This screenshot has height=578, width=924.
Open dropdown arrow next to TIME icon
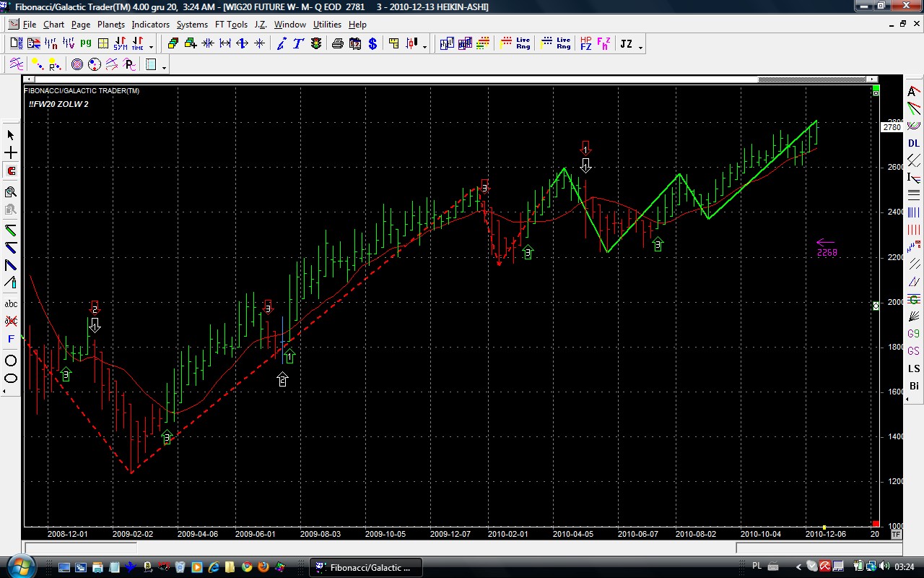coord(151,48)
